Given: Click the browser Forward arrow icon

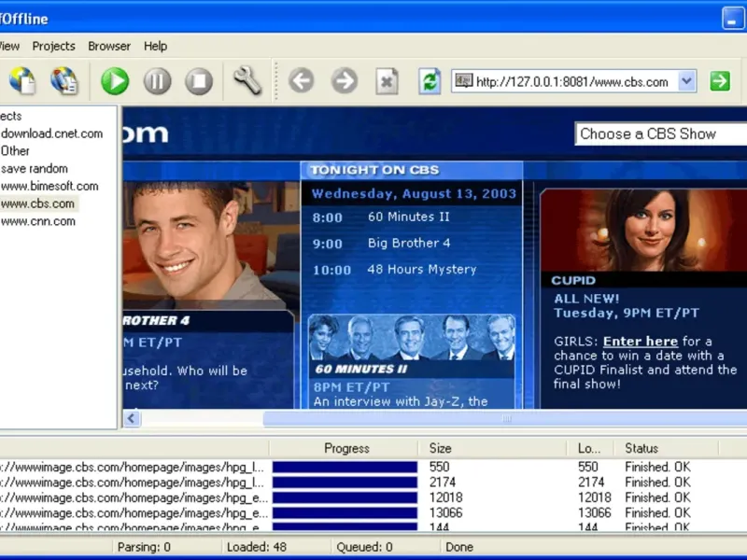Looking at the screenshot, I should [345, 81].
